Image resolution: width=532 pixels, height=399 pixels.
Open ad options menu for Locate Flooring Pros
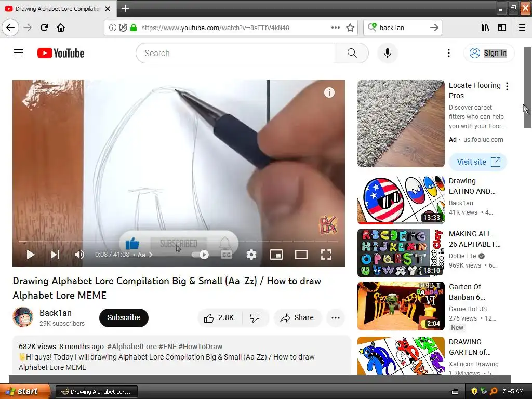(x=507, y=86)
